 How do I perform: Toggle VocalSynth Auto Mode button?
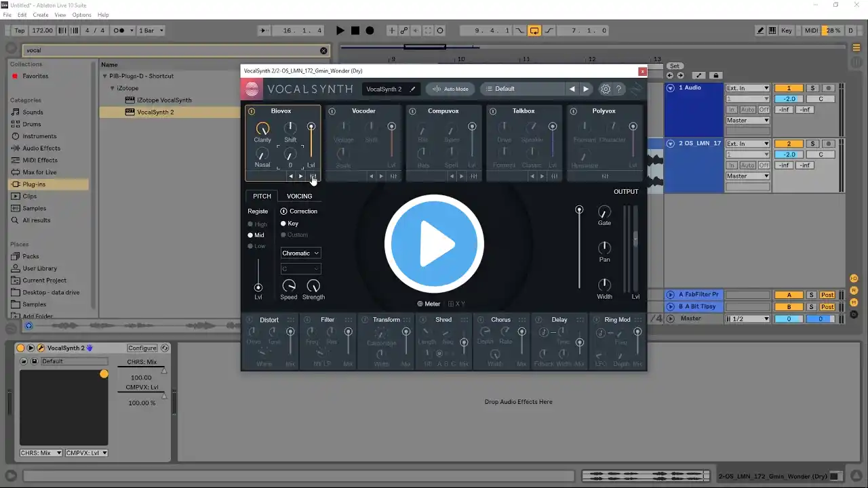coord(450,89)
